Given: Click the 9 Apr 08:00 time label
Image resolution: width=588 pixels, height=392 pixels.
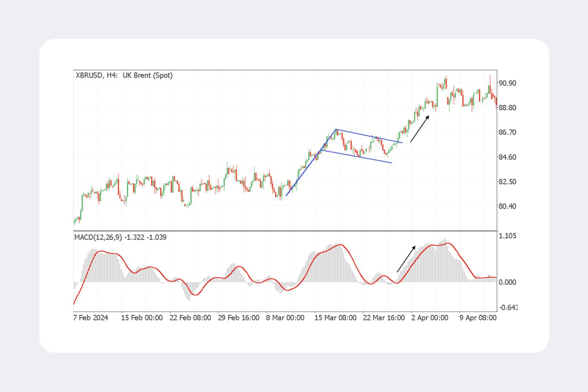Looking at the screenshot, I should click(478, 318).
